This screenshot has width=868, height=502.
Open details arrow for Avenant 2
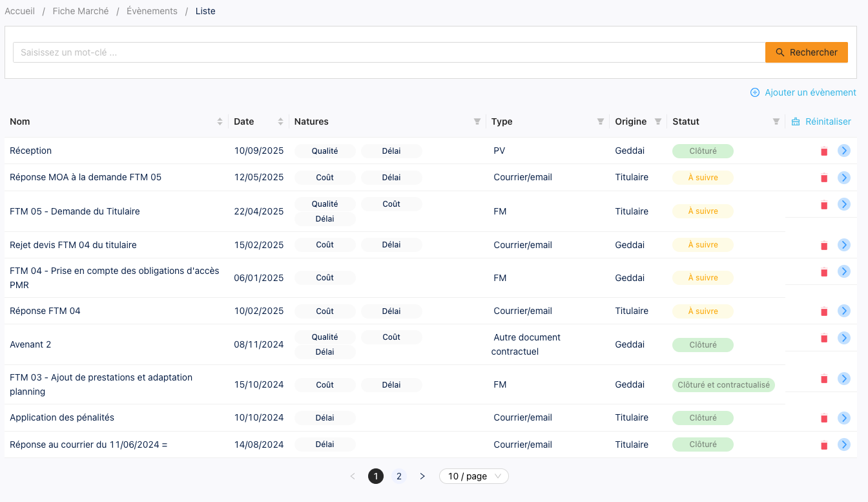click(843, 338)
